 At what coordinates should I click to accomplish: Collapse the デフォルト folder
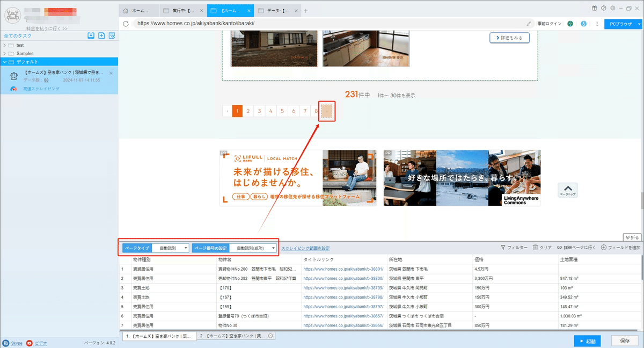[x=5, y=62]
